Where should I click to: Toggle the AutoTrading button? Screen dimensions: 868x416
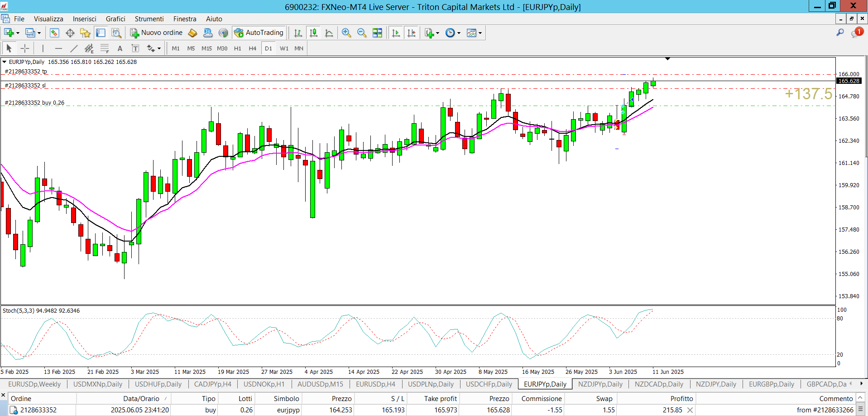[x=259, y=33]
